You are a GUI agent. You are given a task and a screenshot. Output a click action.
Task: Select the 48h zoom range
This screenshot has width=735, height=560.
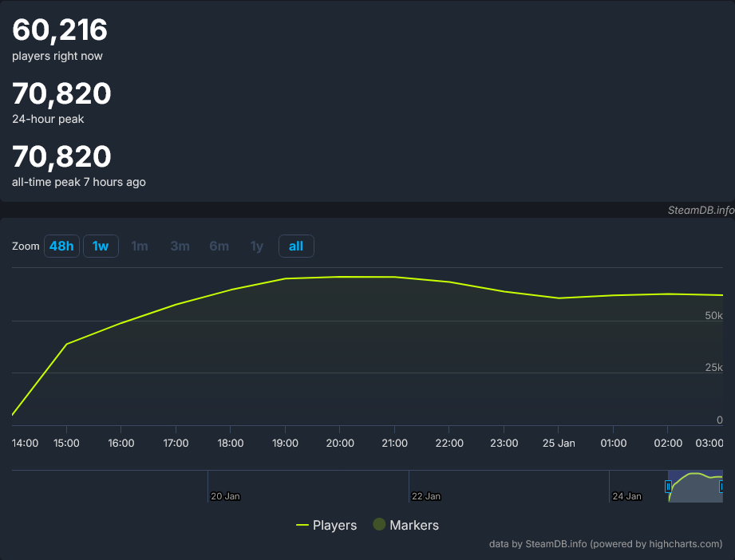point(61,246)
